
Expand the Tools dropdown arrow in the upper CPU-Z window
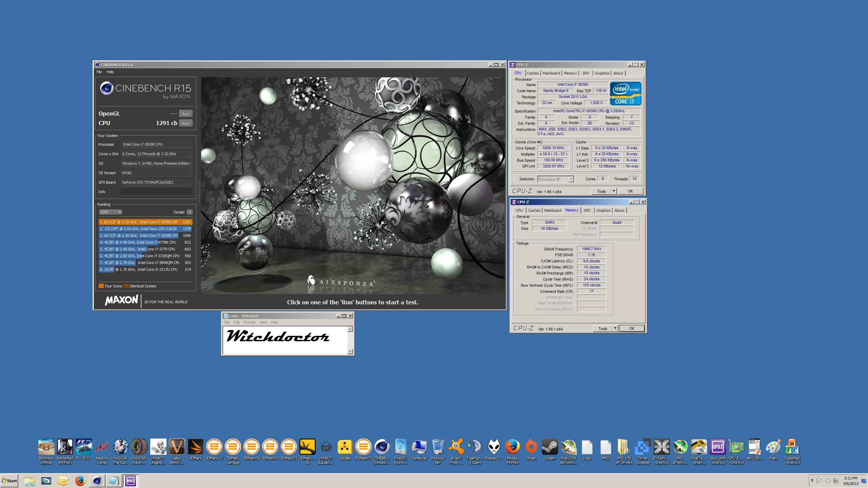tap(614, 191)
